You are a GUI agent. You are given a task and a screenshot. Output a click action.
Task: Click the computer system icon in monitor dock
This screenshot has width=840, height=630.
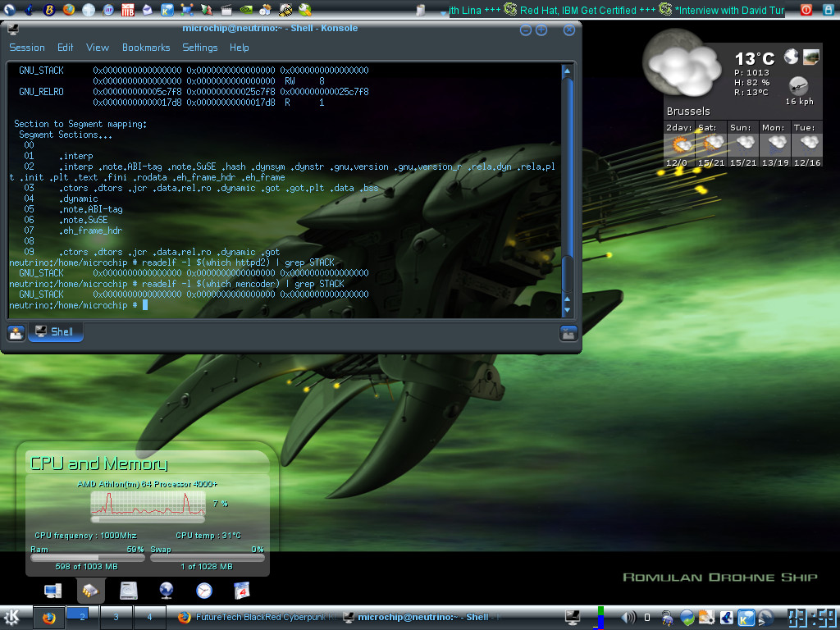pyautogui.click(x=52, y=591)
